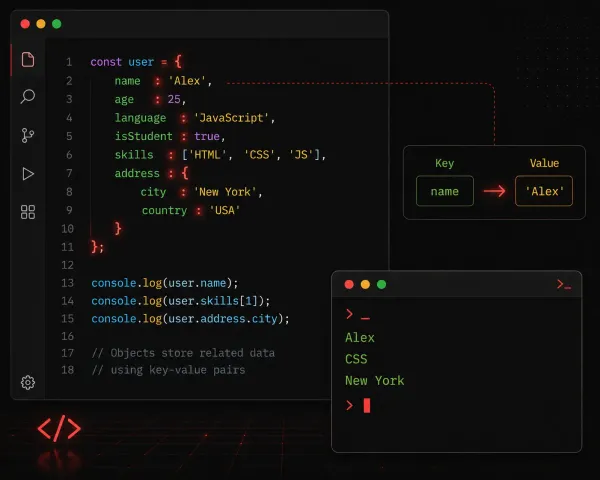Open Settings gear in editor sidebar

(28, 382)
